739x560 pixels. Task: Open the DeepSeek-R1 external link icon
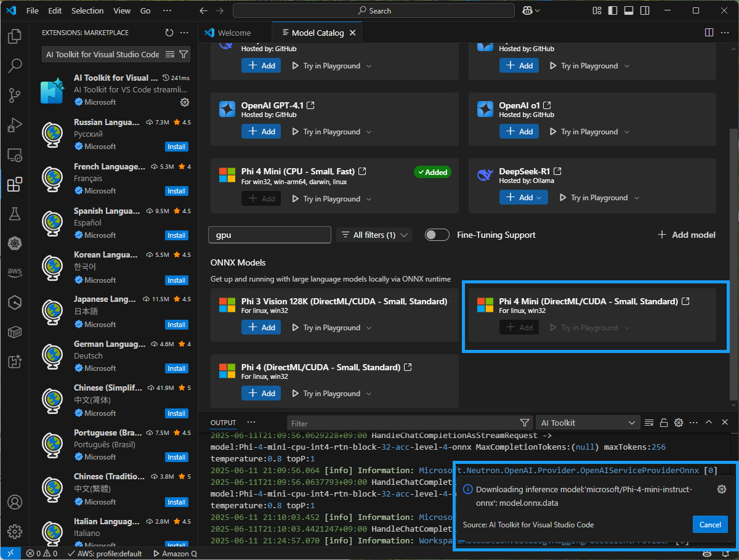(557, 171)
